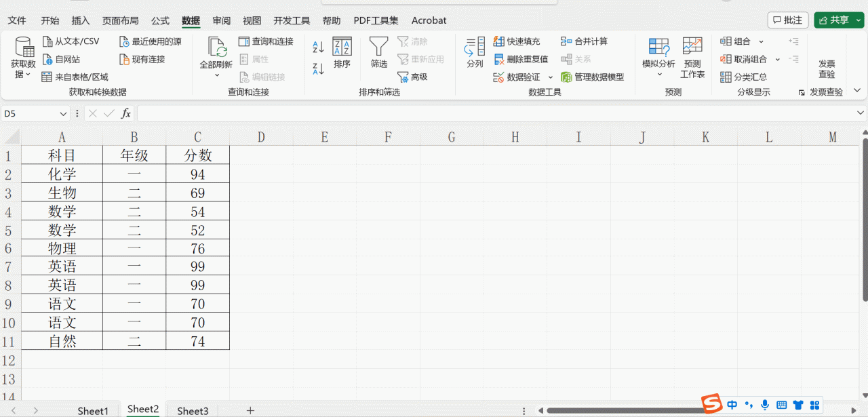Click 管理数据模型 button
The image size is (868, 417).
tap(592, 77)
